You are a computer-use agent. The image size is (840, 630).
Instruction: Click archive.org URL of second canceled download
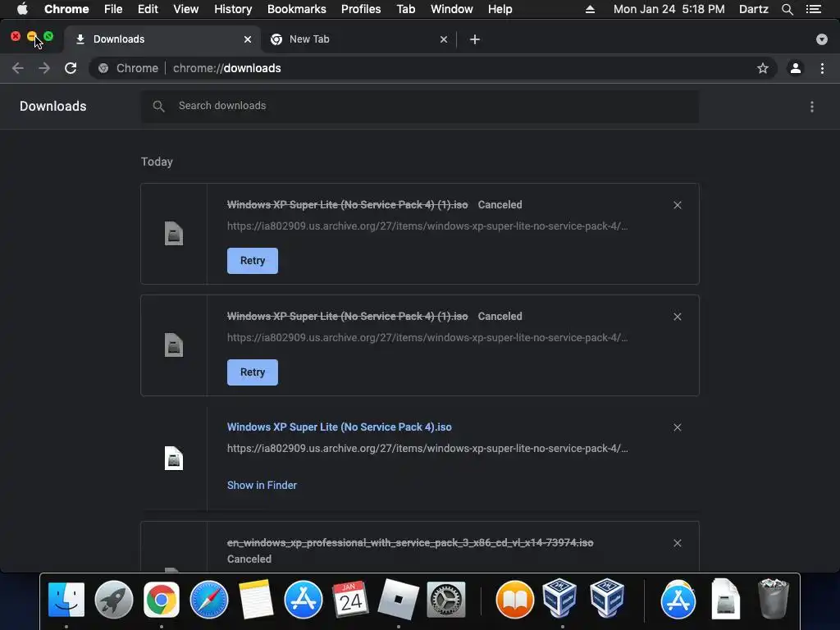click(427, 337)
